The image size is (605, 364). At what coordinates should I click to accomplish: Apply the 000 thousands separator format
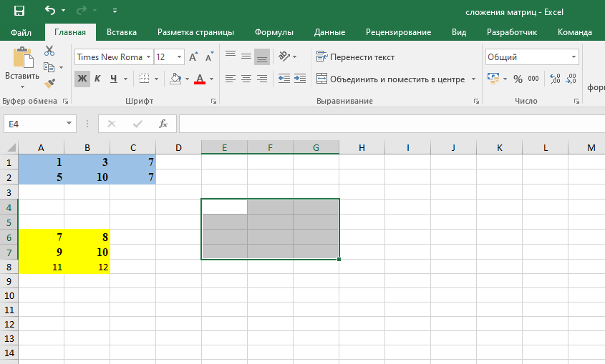click(533, 79)
